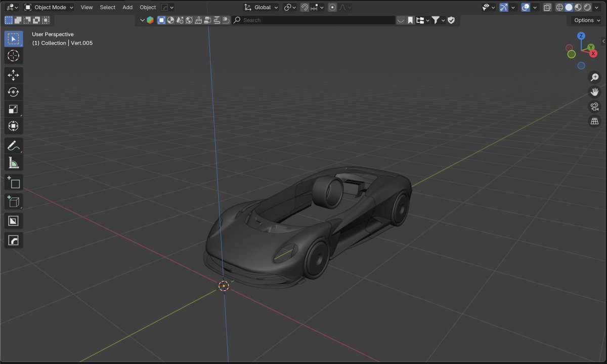Viewport: 607px width, 364px height.
Task: Switch to solid viewport shading
Action: click(x=569, y=8)
